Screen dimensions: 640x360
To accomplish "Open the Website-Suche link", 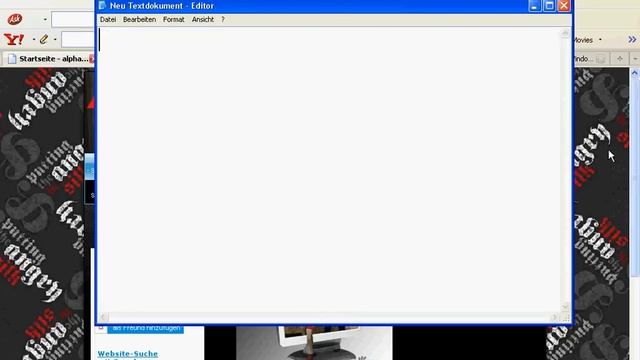I will tap(128, 353).
